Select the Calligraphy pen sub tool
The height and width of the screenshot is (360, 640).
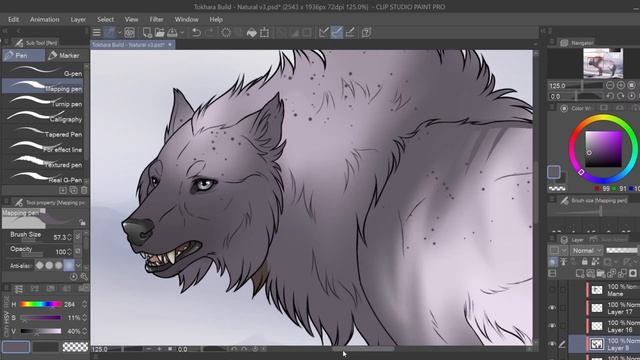pos(43,117)
